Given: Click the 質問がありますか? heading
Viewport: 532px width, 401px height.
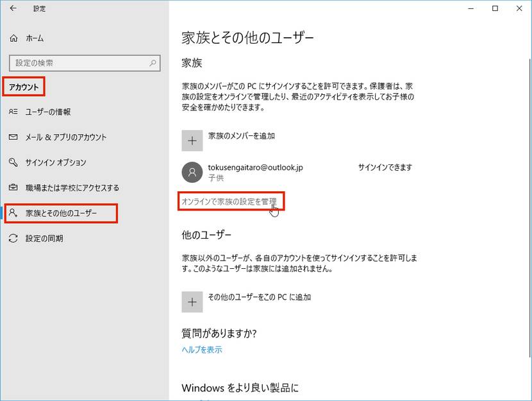Looking at the screenshot, I should pyautogui.click(x=219, y=334).
